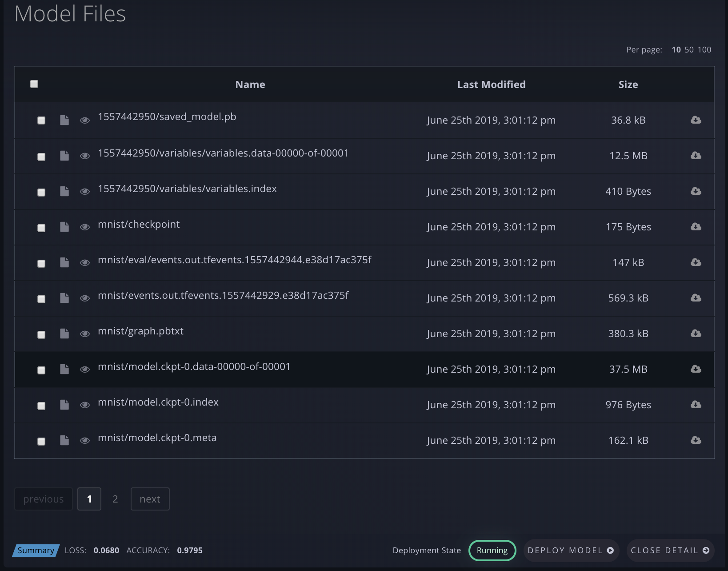Preview model.ckpt-0.data-00000-of-00001 with eye icon
Image resolution: width=728 pixels, height=571 pixels.
tap(85, 369)
